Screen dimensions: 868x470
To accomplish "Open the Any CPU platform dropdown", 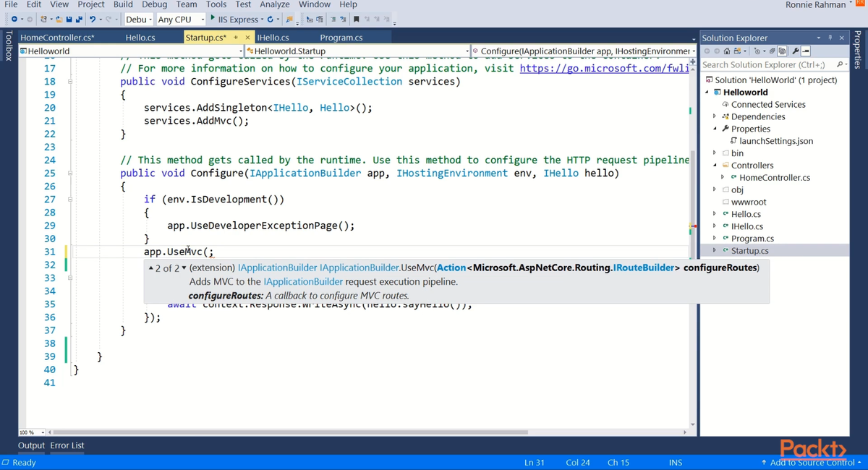I will [181, 20].
